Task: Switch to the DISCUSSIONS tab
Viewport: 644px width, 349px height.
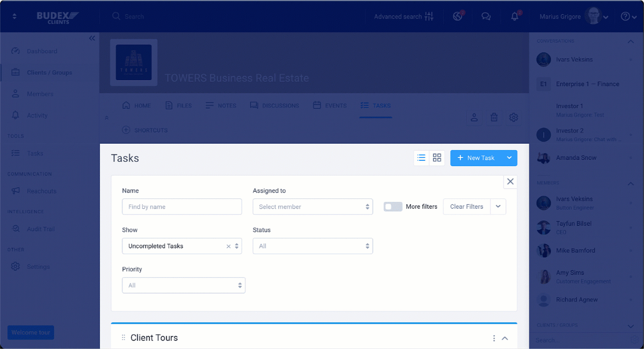Action: [x=274, y=106]
